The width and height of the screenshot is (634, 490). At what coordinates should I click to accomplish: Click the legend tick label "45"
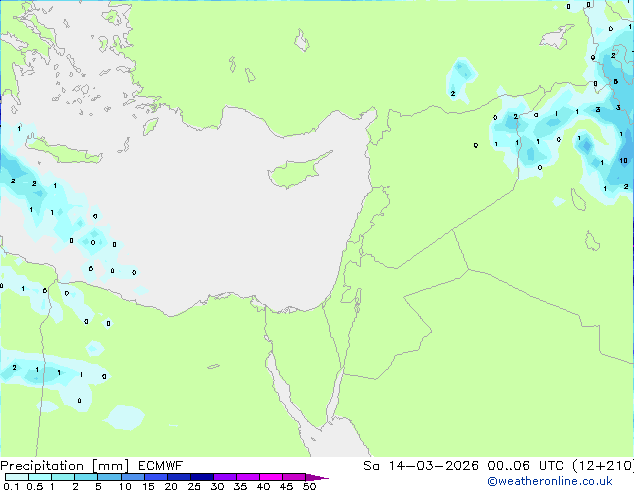tap(286, 486)
